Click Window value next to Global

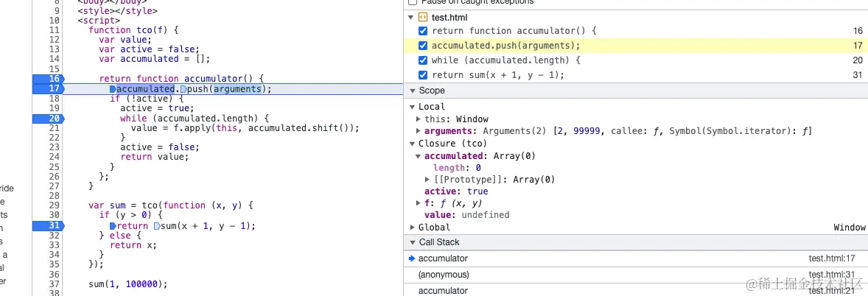pyautogui.click(x=849, y=228)
